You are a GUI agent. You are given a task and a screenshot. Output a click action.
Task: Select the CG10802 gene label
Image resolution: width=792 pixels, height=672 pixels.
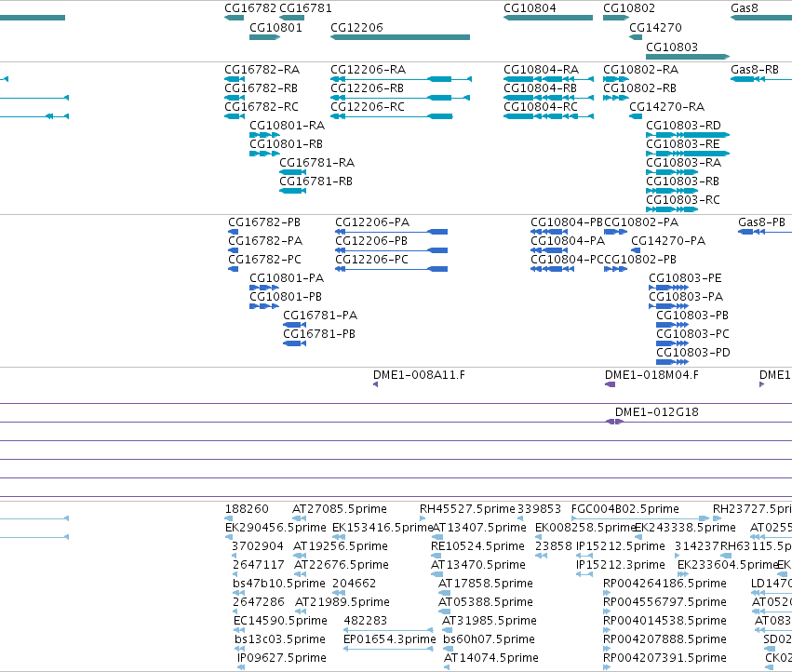pos(629,8)
